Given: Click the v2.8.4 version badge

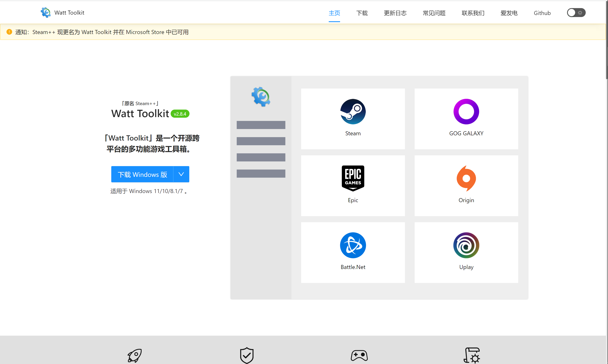Looking at the screenshot, I should (180, 114).
